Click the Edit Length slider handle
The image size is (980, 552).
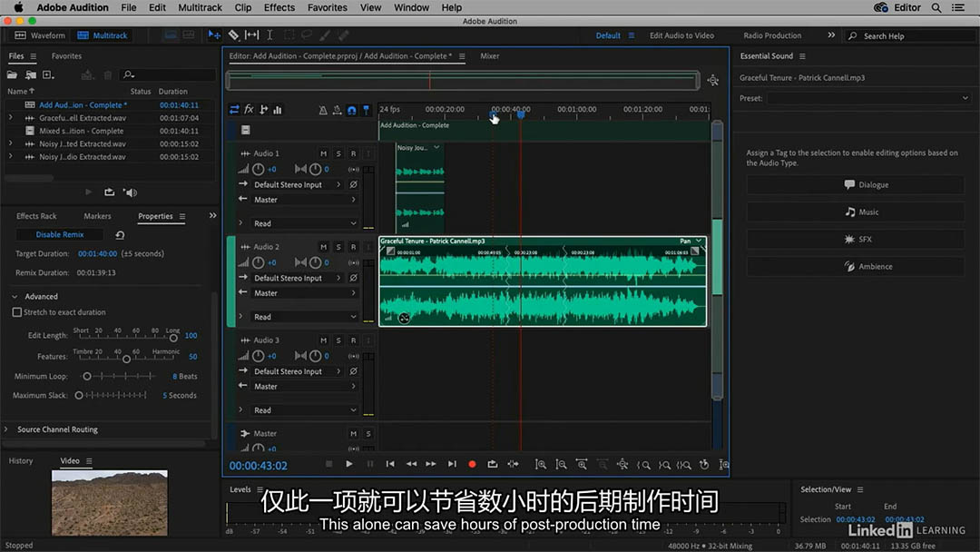coord(173,338)
